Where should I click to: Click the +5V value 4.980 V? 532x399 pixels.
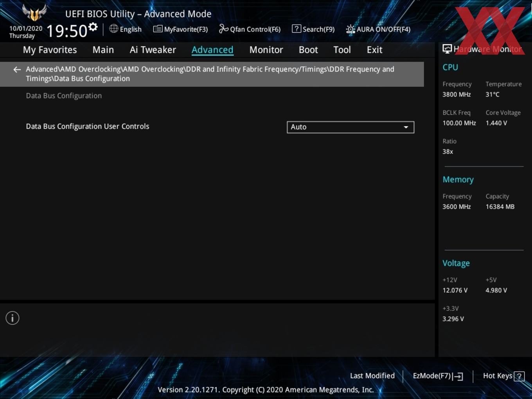(x=496, y=290)
